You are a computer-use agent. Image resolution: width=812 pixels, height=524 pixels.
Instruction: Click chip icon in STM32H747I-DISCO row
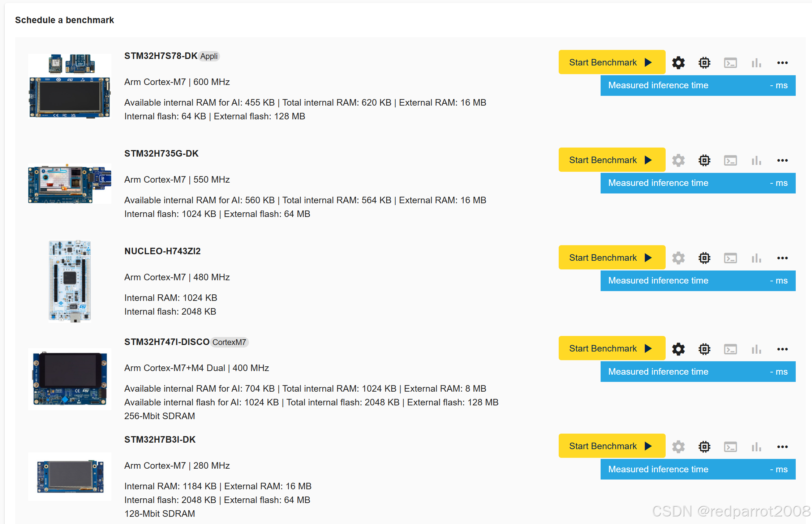[704, 349]
